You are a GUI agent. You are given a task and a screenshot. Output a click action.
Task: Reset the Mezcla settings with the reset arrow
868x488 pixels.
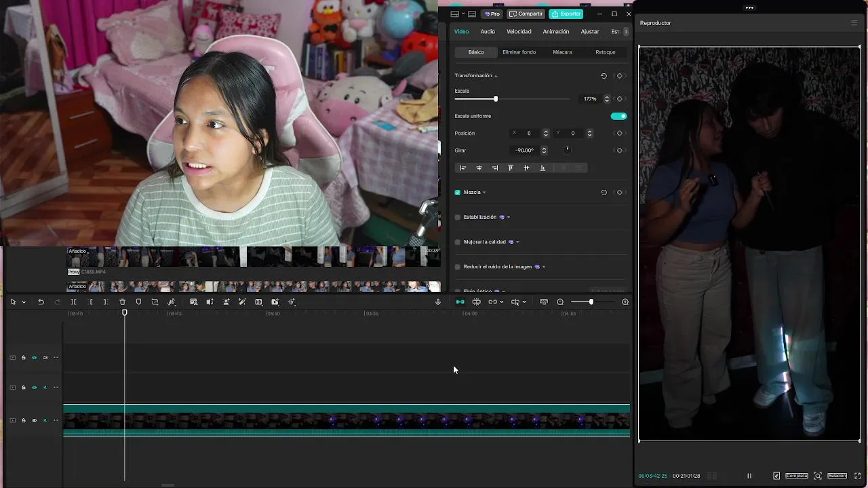pos(604,192)
